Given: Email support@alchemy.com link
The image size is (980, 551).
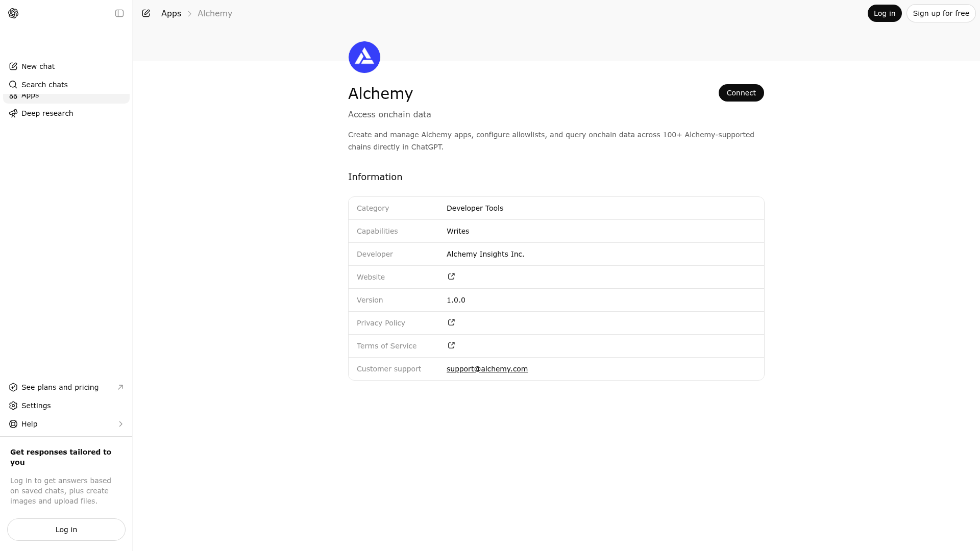Looking at the screenshot, I should pos(487,369).
